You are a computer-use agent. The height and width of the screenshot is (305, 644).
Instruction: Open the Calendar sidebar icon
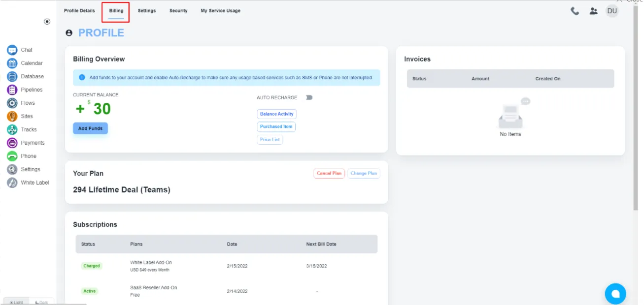pos(12,63)
